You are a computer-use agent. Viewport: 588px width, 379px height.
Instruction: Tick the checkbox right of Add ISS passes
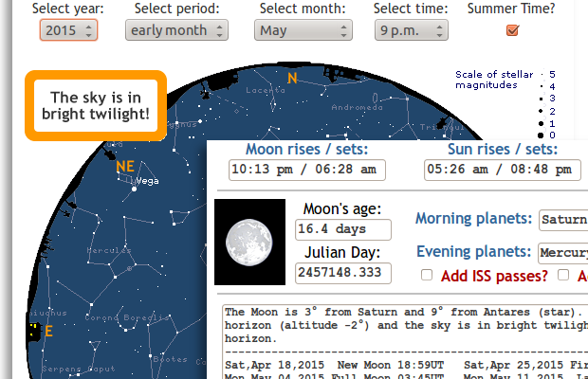coord(563,275)
